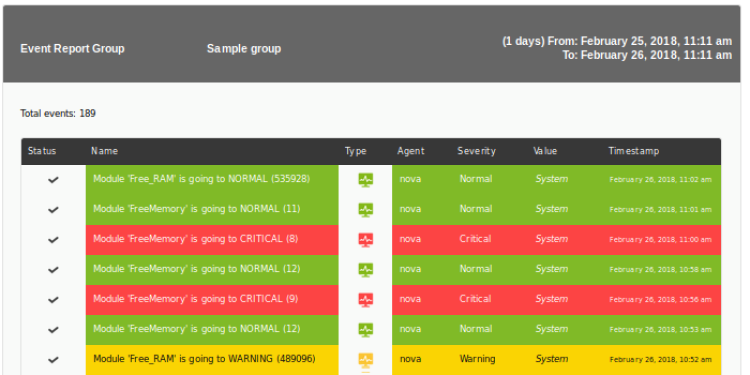Click the red module icon for FreeMemory CRITICAL (8)
The width and height of the screenshot is (750, 375).
point(365,240)
